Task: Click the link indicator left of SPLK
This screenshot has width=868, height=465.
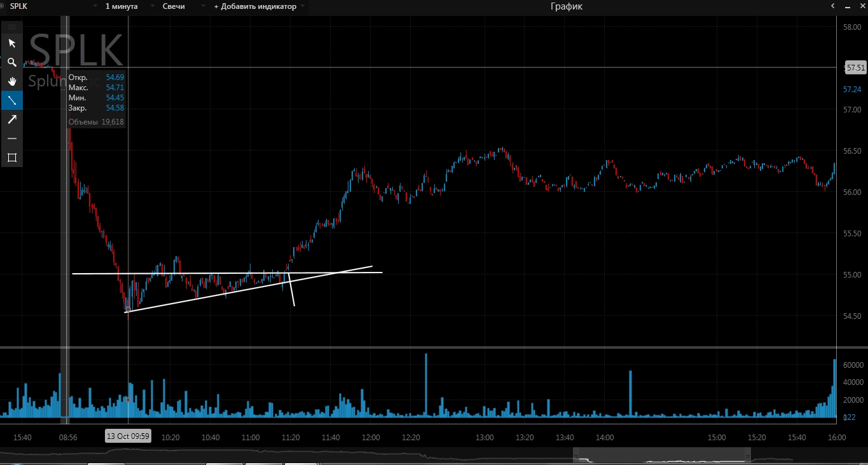Action: coord(3,6)
